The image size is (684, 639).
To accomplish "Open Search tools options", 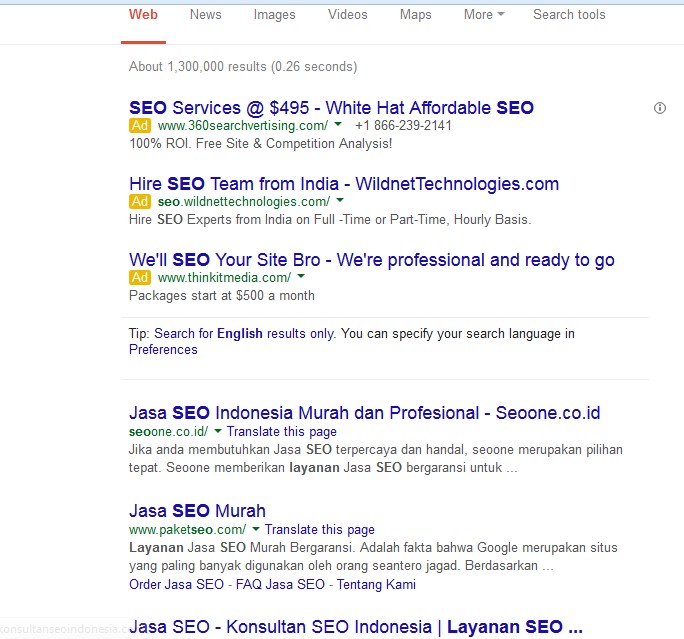I will point(568,15).
